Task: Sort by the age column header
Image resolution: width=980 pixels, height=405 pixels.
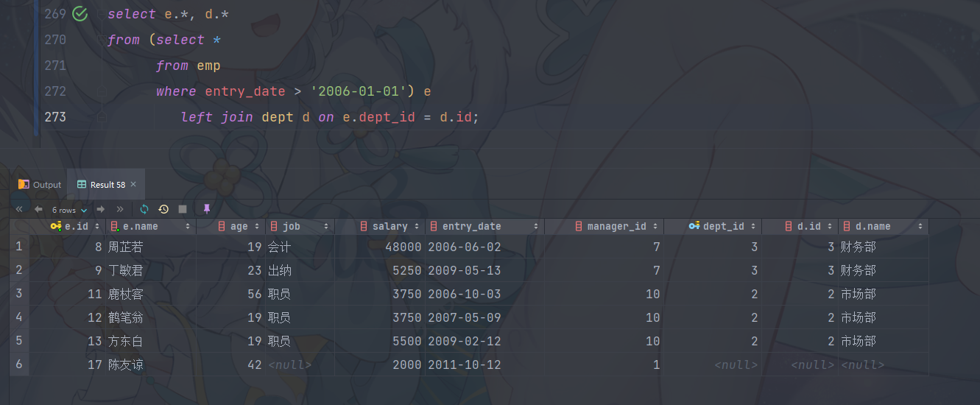Action: (x=230, y=226)
